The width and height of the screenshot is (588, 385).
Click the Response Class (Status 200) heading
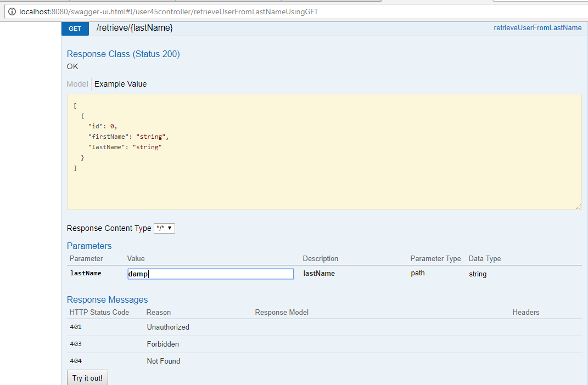coord(123,54)
